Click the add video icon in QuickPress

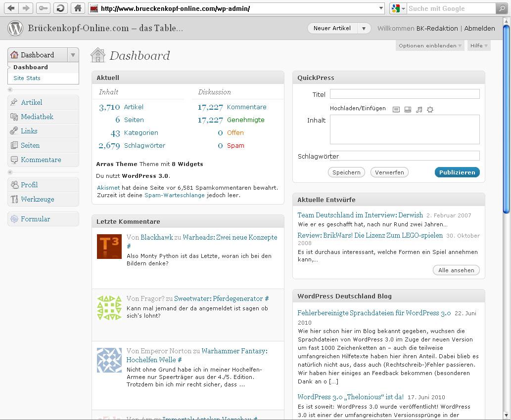coord(408,109)
